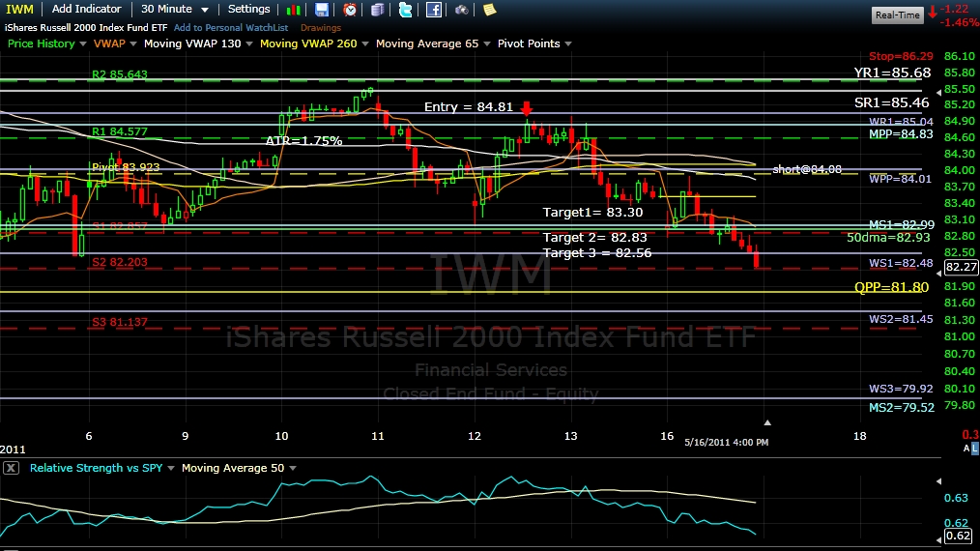This screenshot has width=980, height=551.
Task: Click the stacked database cylinder icon
Action: [378, 10]
